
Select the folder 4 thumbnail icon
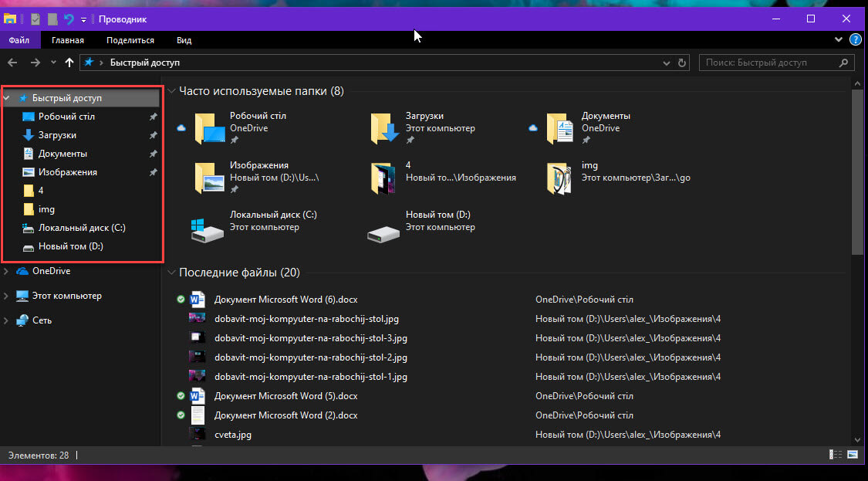(x=383, y=178)
